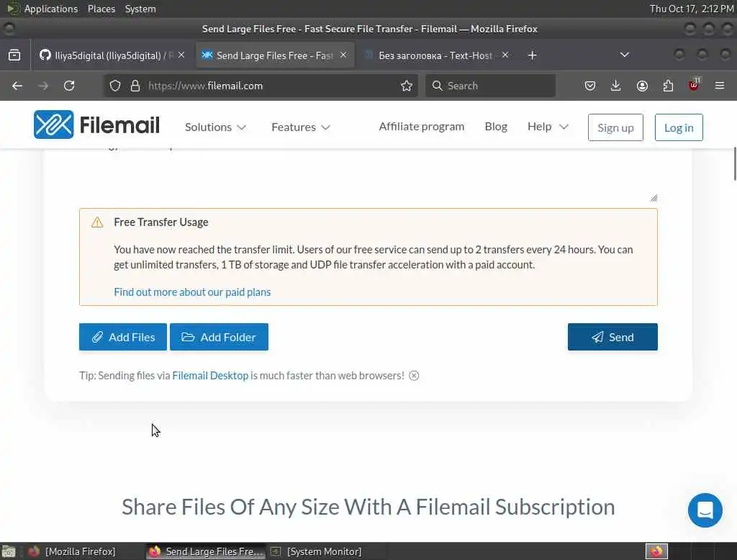The image size is (737, 560).
Task: Click the Add Files button
Action: click(122, 337)
